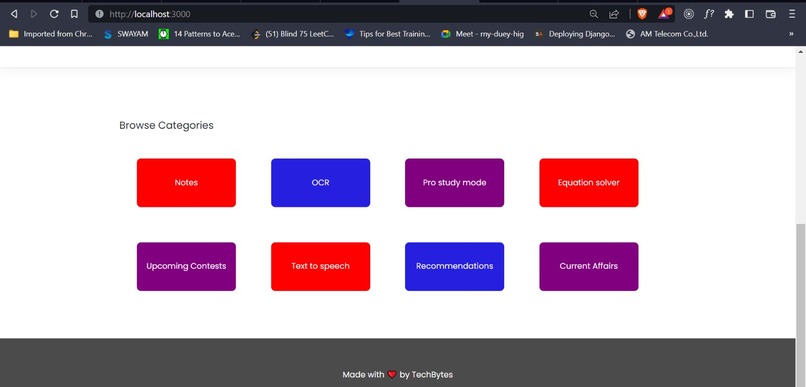Click the scrollbar up arrow
This screenshot has width=806, height=387.
pyautogui.click(x=800, y=52)
